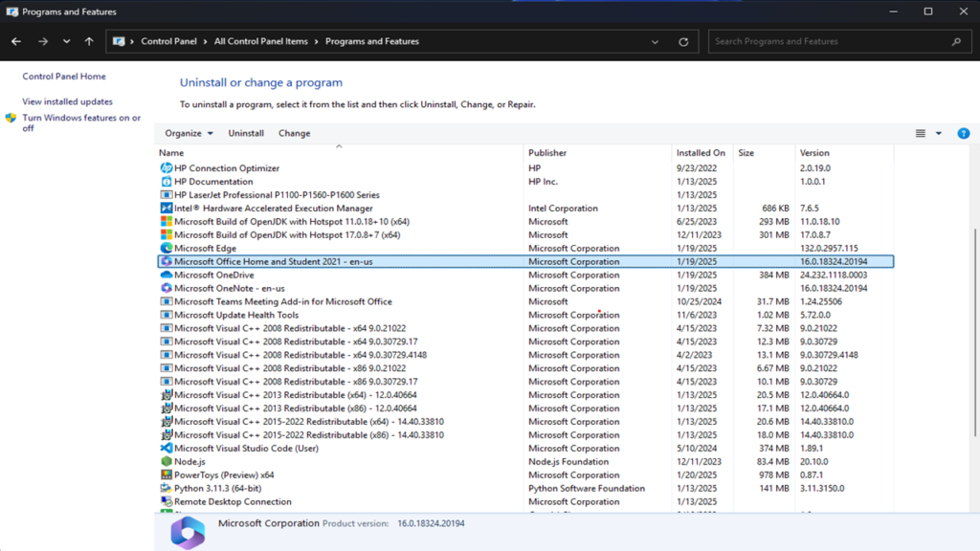
Task: Go back with the back arrow
Action: [x=16, y=41]
